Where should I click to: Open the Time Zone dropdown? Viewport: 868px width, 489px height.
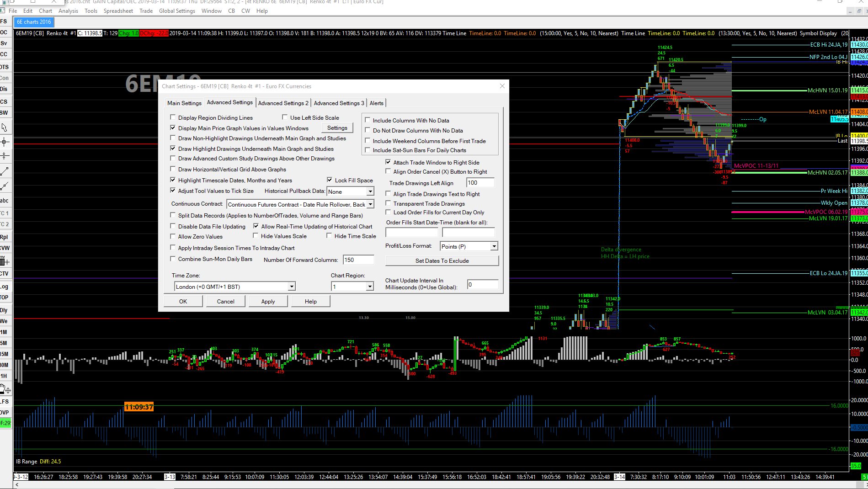pos(291,287)
